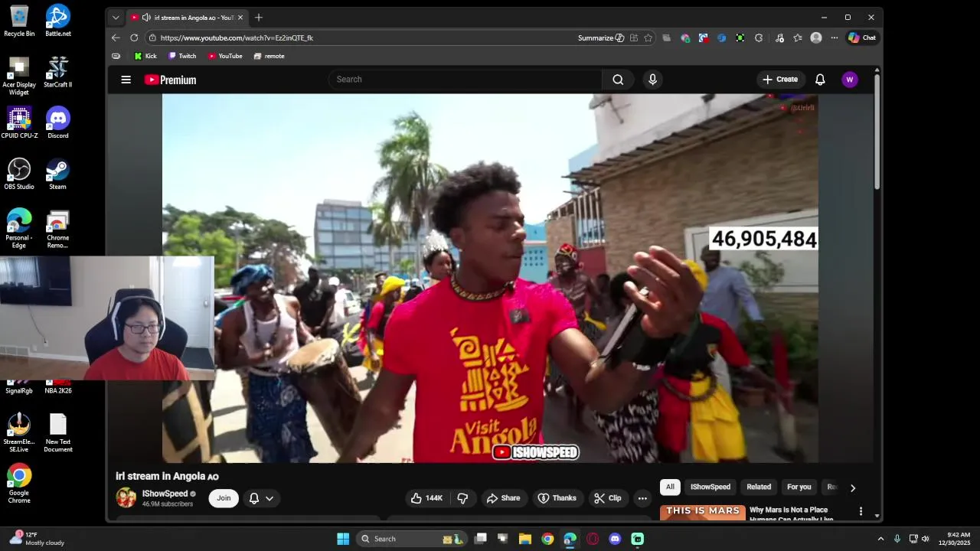Select the Battle.net desktop icon

point(58,21)
